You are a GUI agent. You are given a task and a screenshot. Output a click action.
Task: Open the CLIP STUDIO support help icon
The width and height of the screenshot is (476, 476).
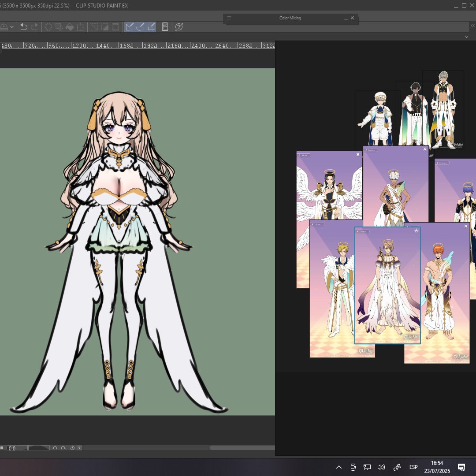[x=179, y=27]
